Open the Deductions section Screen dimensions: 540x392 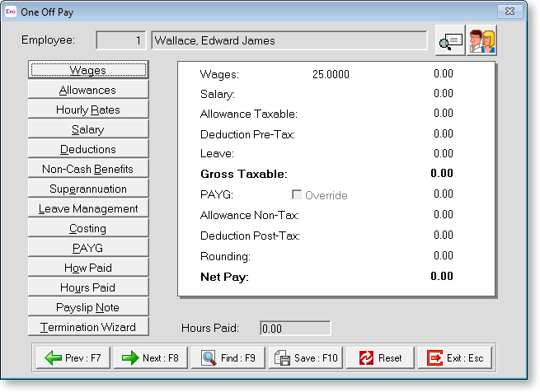coord(87,149)
